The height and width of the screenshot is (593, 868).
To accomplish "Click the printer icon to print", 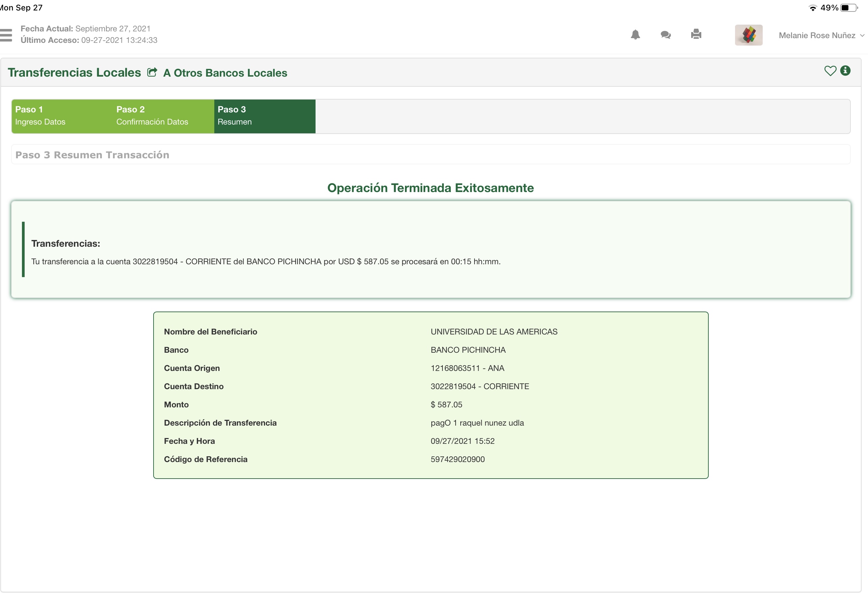I will click(x=696, y=34).
